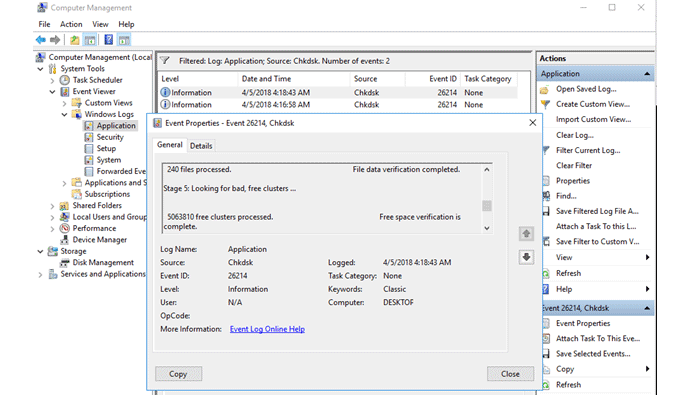Screen dimensions: 694x418
Task: Click Show/Hide Action Pane toolbar icon
Action: click(124, 40)
